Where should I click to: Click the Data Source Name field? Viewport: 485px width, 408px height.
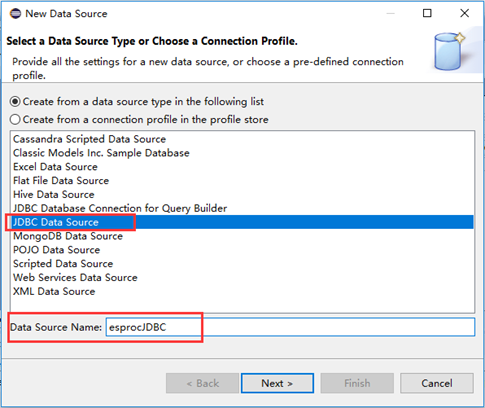(x=290, y=327)
